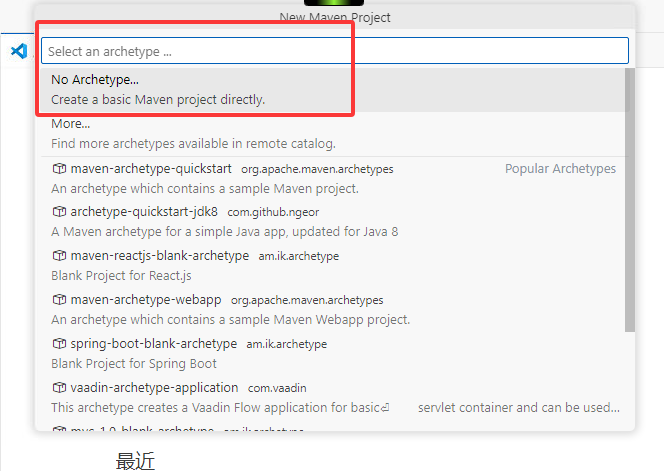Select spring-boot-blank-archetype

tap(333, 354)
